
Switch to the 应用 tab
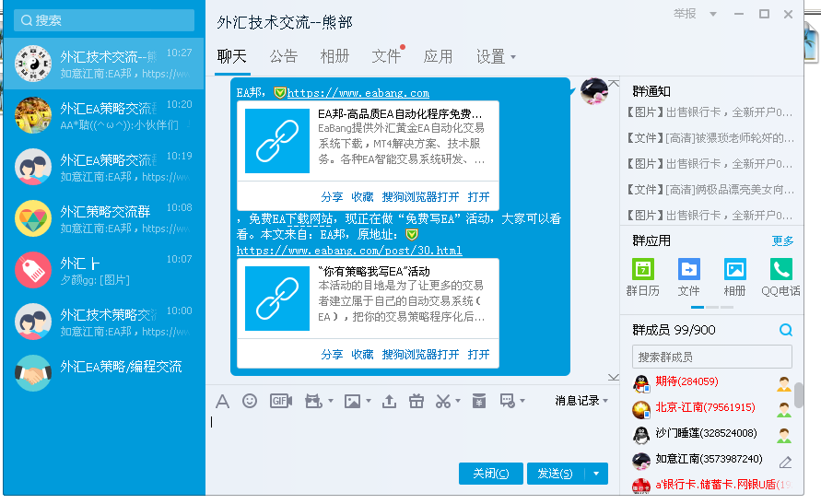coord(438,56)
